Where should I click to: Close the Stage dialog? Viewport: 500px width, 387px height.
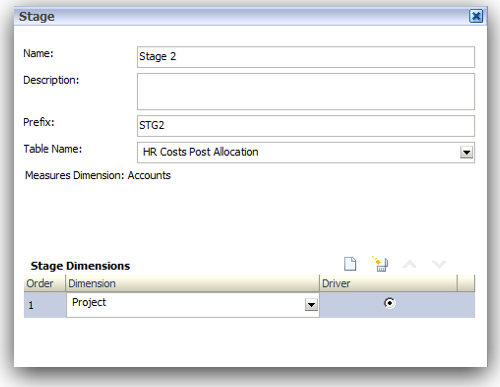[476, 16]
